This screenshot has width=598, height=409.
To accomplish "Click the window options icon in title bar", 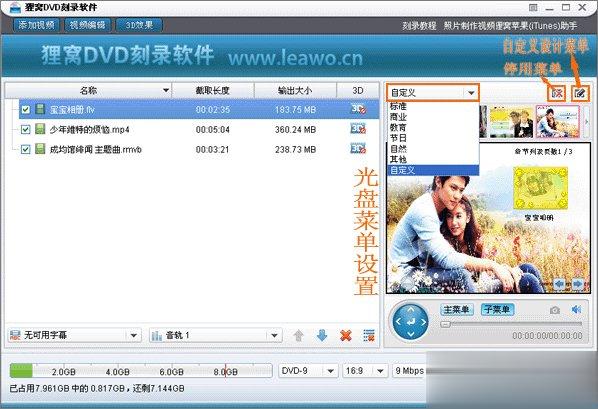I will pos(533,7).
